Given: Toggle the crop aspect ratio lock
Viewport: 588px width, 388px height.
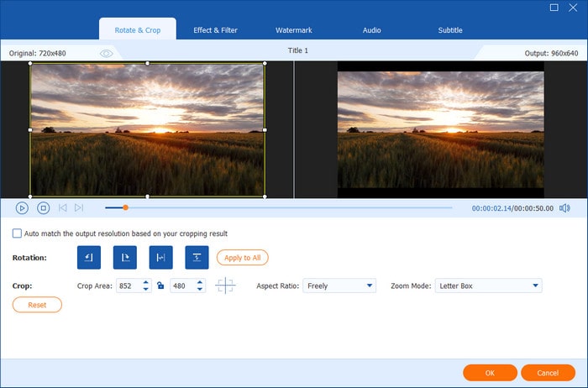Looking at the screenshot, I should (x=160, y=286).
